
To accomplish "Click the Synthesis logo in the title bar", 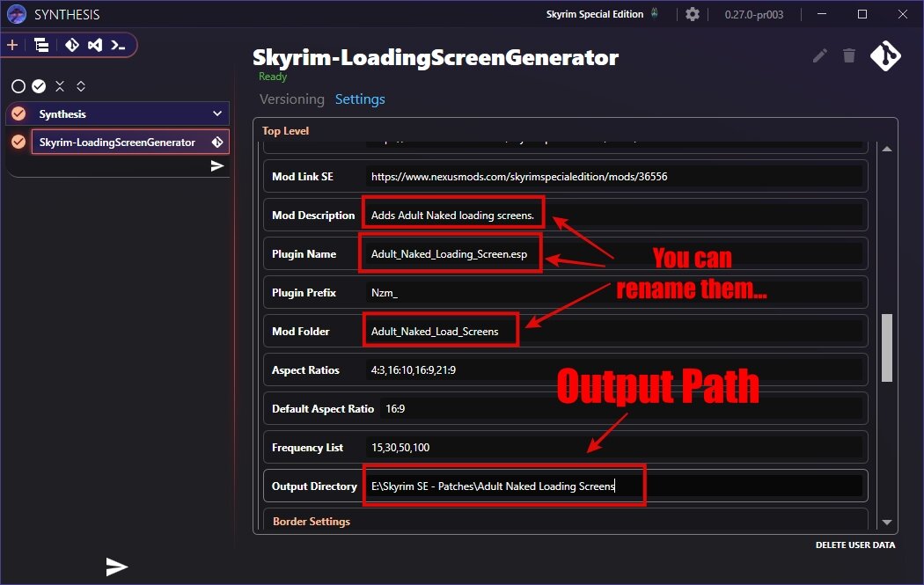I will click(x=17, y=14).
